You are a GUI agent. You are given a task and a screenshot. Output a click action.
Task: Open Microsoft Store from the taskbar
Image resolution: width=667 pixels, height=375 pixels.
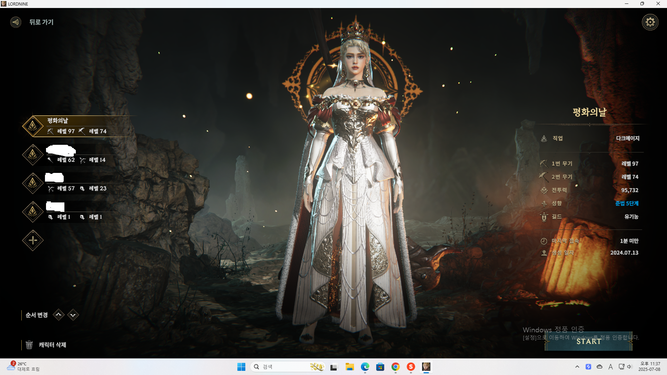(x=380, y=366)
